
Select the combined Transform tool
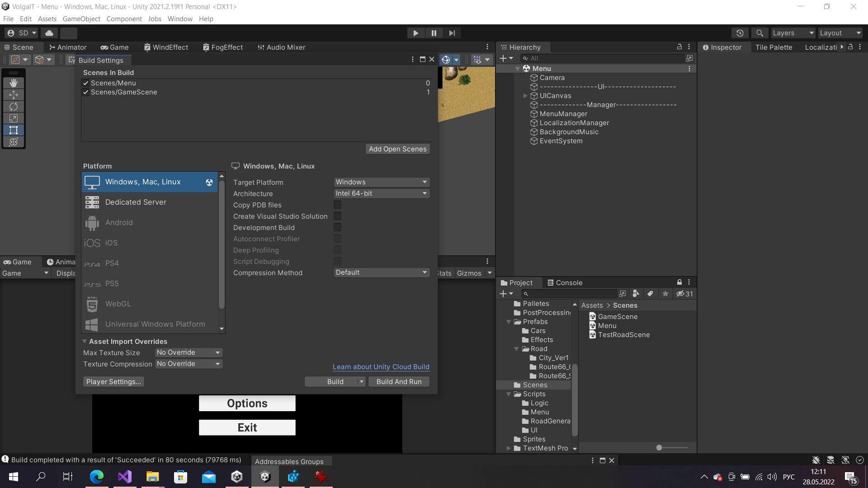tap(14, 142)
